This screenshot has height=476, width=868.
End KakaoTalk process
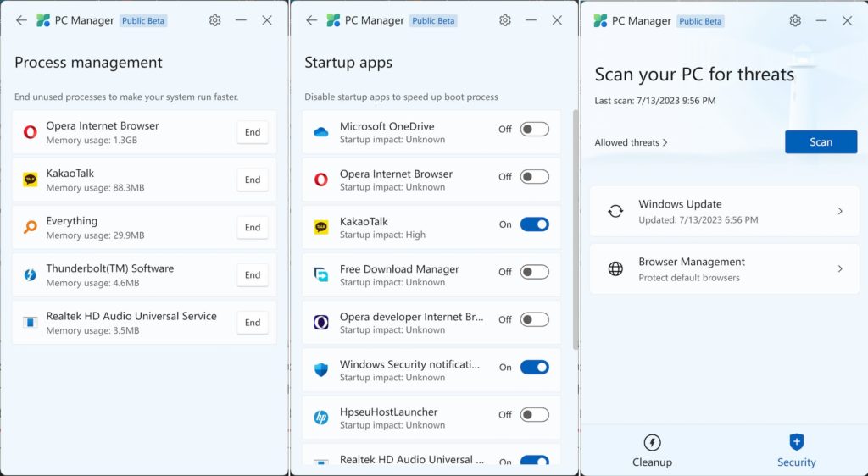pos(253,180)
